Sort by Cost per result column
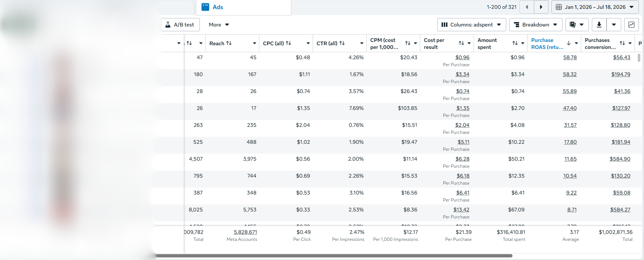The height and width of the screenshot is (260, 644). coord(461,43)
